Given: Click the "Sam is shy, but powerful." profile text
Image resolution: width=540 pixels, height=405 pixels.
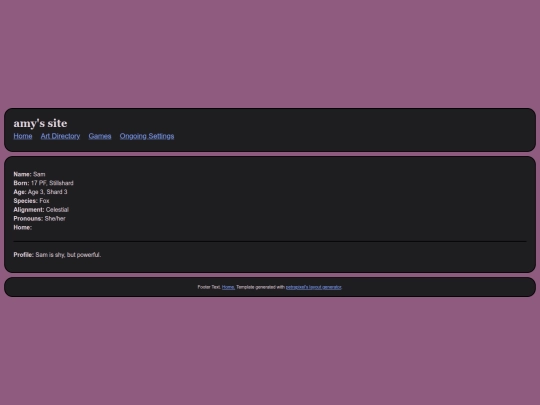Looking at the screenshot, I should [68, 255].
